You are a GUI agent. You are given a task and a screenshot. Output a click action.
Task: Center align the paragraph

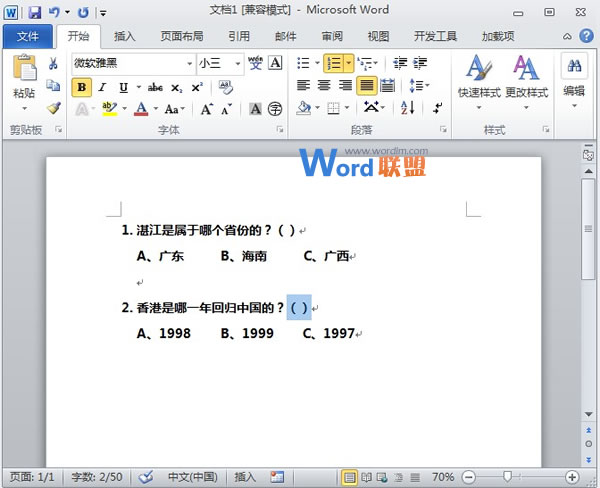click(324, 85)
